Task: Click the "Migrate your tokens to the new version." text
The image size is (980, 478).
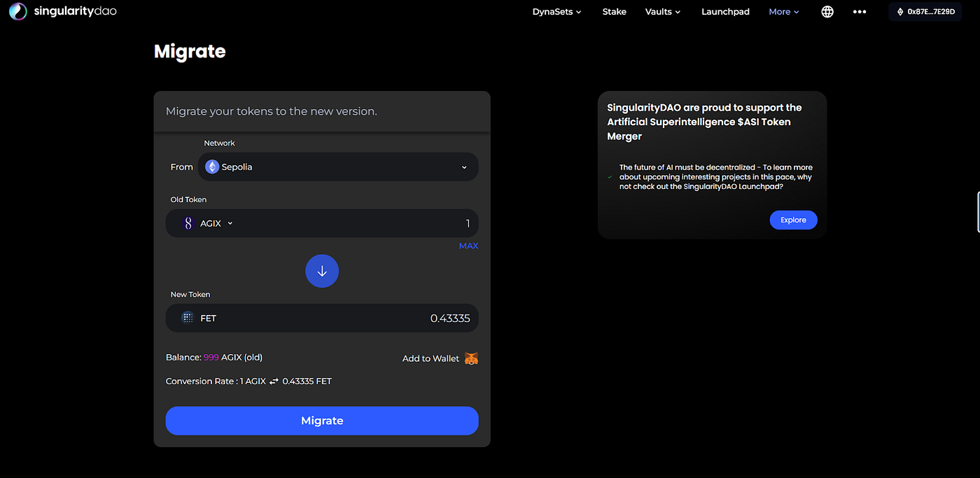Action: click(x=272, y=111)
